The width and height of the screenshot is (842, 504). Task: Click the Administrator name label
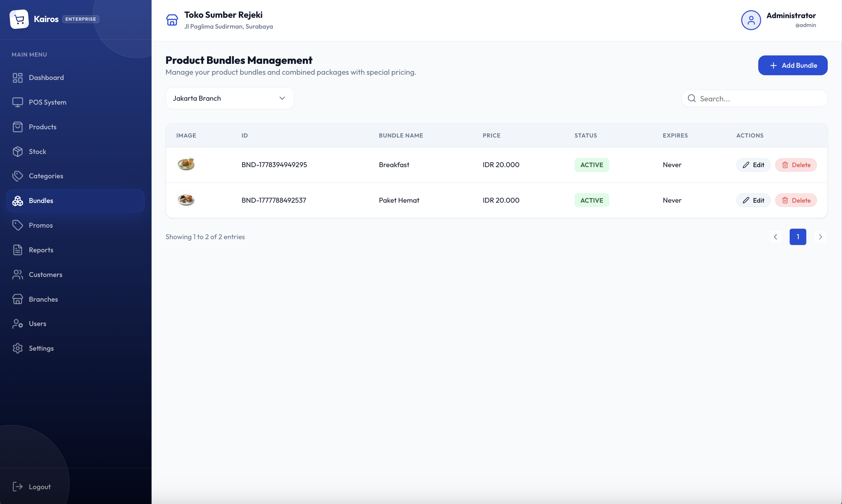pos(791,15)
